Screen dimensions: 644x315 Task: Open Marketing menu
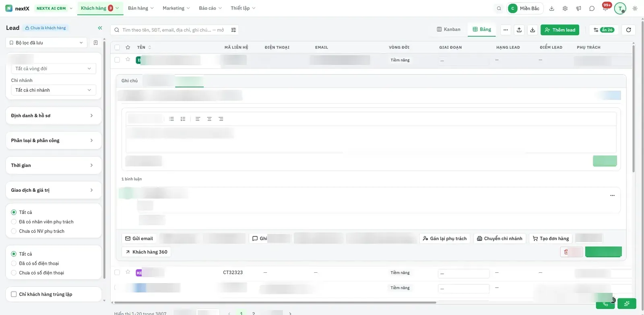[x=176, y=8]
